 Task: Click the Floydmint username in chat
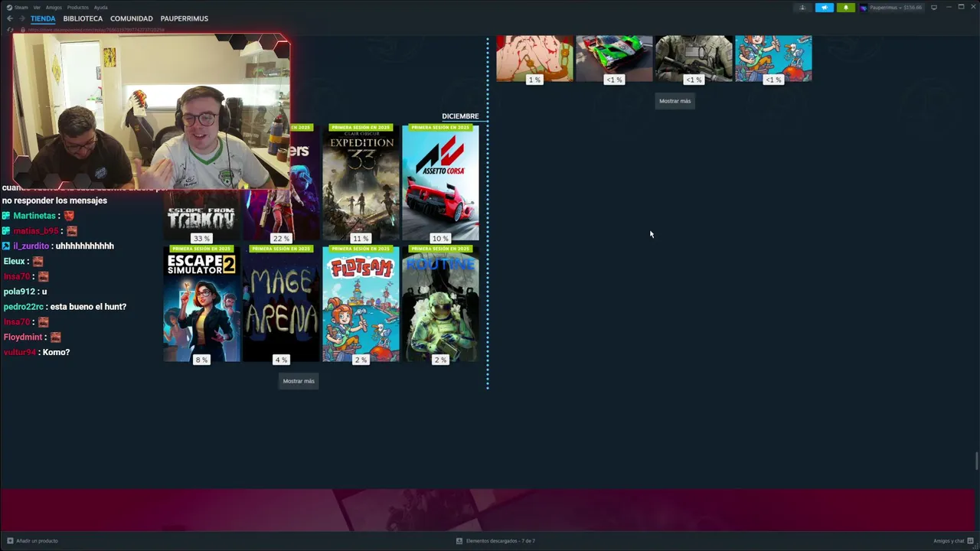23,337
